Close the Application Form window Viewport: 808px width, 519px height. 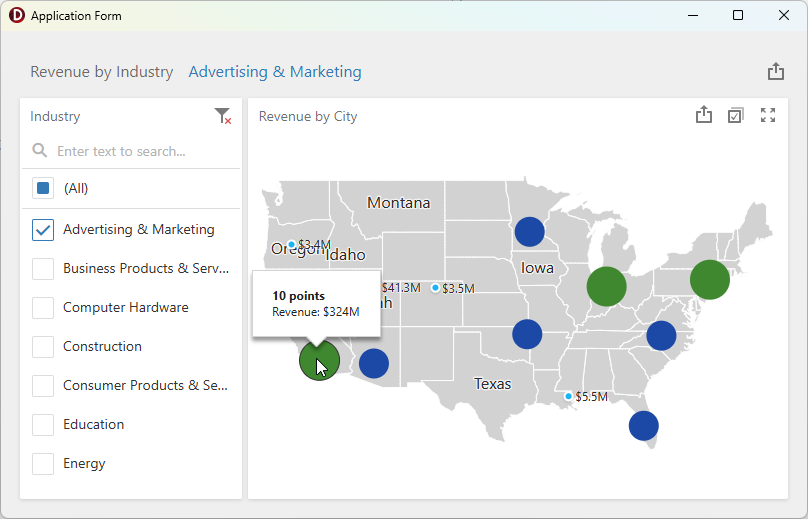[784, 15]
